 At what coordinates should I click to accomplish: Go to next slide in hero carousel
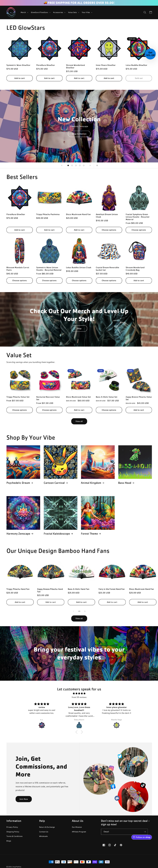point(90,165)
